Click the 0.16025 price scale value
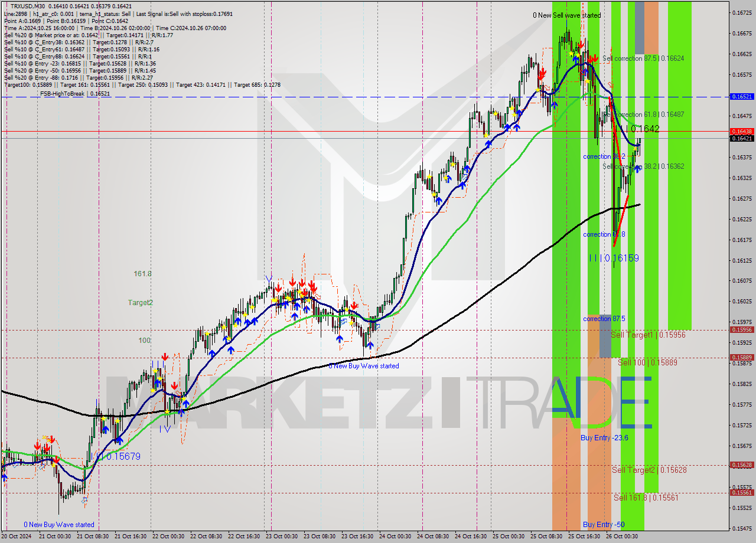Image resolution: width=756 pixels, height=543 pixels. click(742, 302)
